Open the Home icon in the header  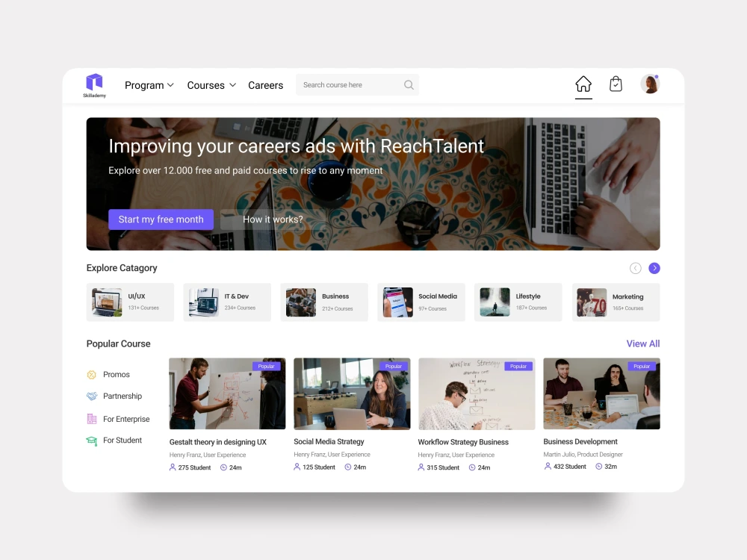click(x=583, y=84)
